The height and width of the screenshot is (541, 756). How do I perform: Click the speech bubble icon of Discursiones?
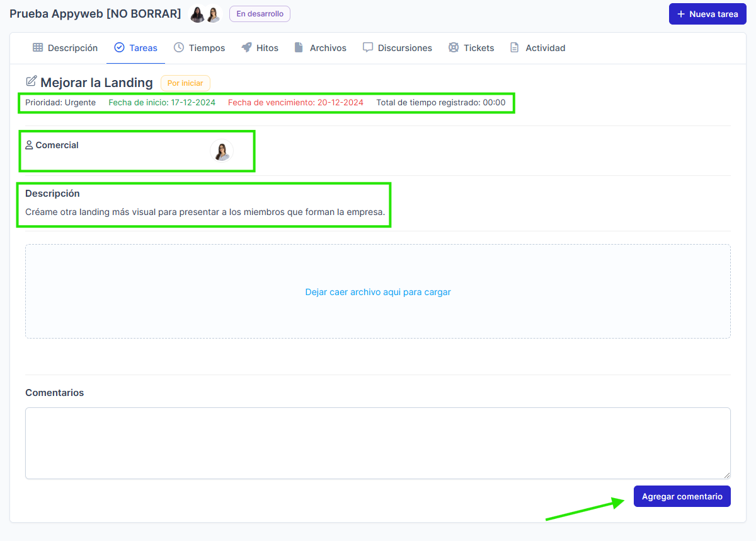click(x=368, y=48)
